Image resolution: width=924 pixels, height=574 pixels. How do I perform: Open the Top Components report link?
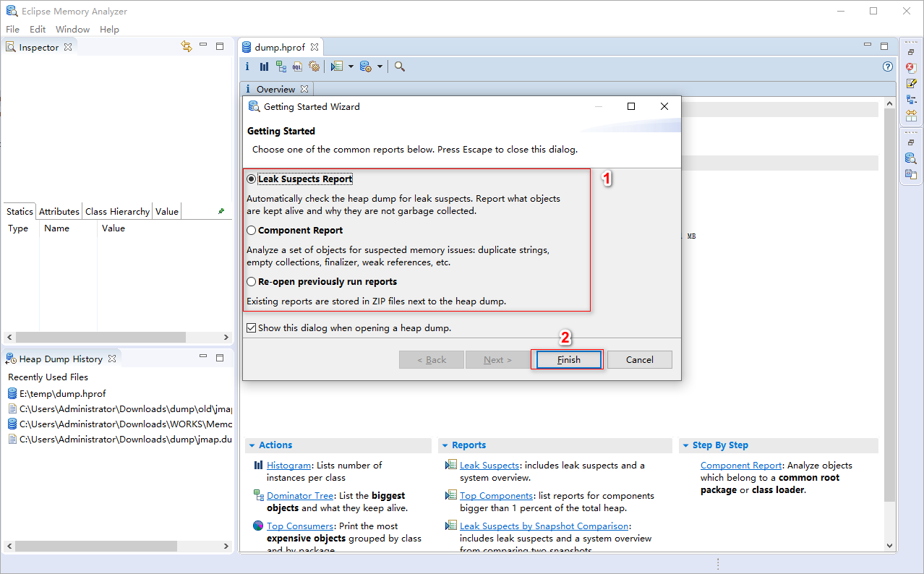pyautogui.click(x=497, y=496)
